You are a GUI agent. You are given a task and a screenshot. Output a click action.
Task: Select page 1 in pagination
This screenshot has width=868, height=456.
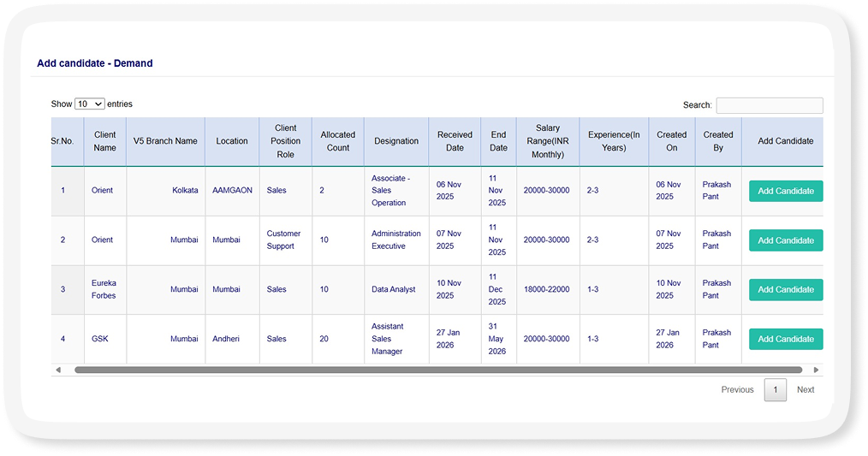[775, 390]
